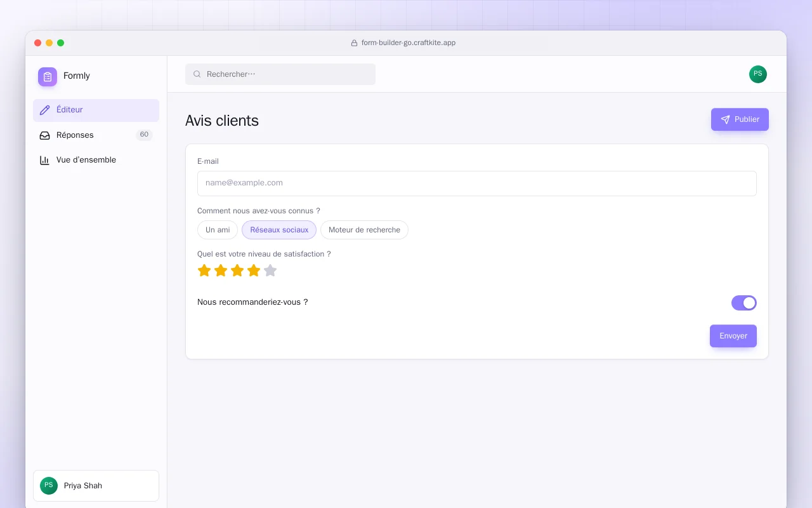
Task: Click the Envoyer button
Action: (x=733, y=336)
